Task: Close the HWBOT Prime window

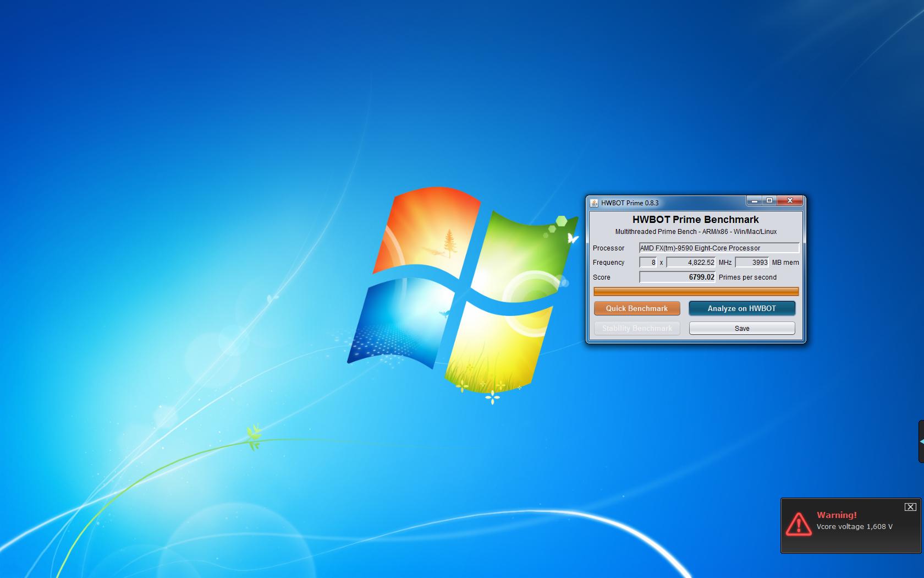Action: point(790,201)
